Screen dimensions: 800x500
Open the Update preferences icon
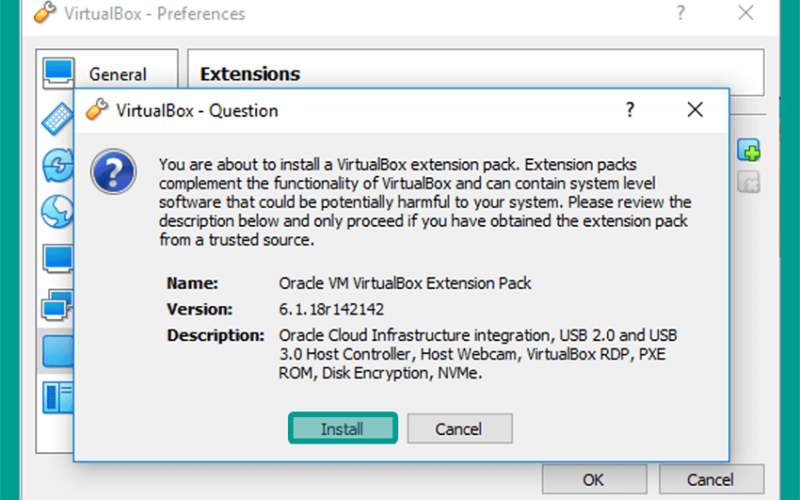[58, 165]
